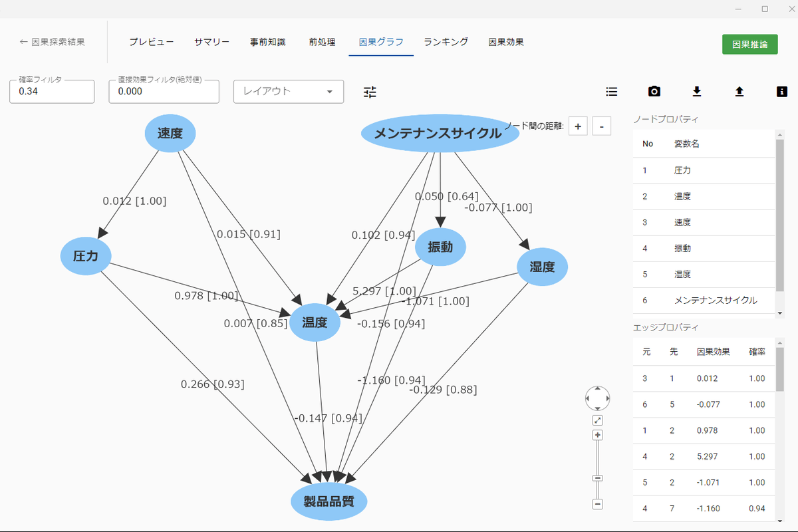Click the list view icon in toolbar
The image size is (798, 532).
coord(612,92)
